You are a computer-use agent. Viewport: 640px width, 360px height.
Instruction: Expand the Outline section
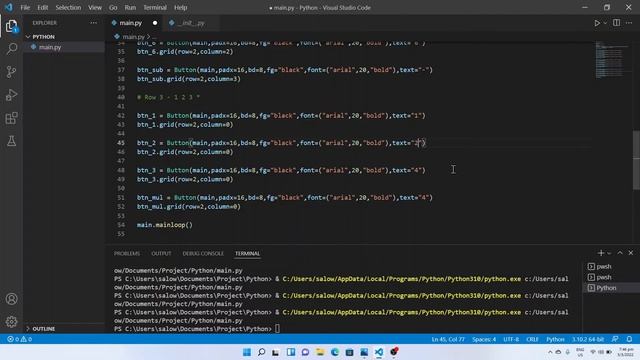coord(43,329)
